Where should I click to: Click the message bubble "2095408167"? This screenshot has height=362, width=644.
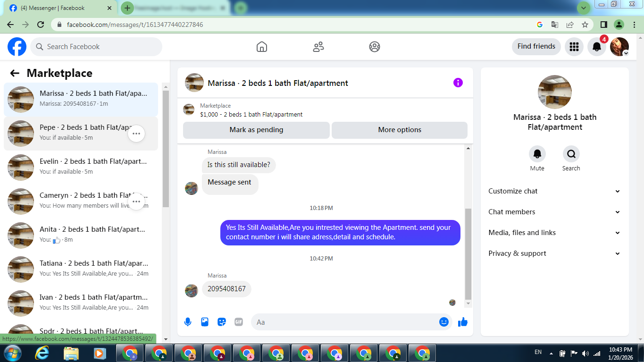pos(226,289)
